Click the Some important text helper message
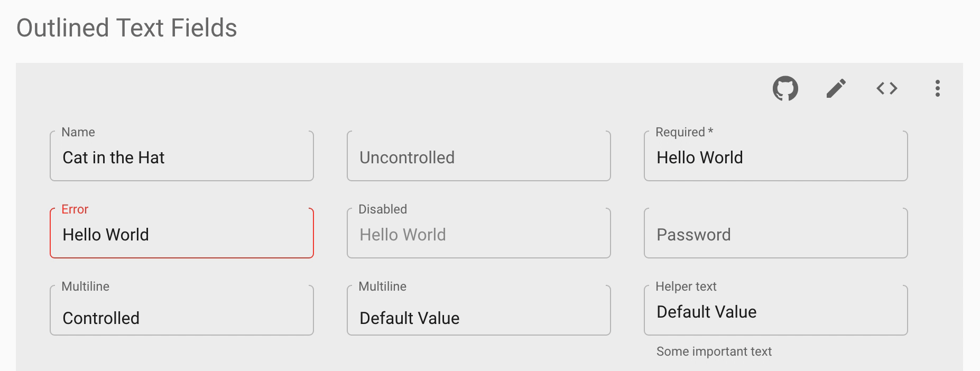Screen dimensions: 980x371 tap(714, 351)
